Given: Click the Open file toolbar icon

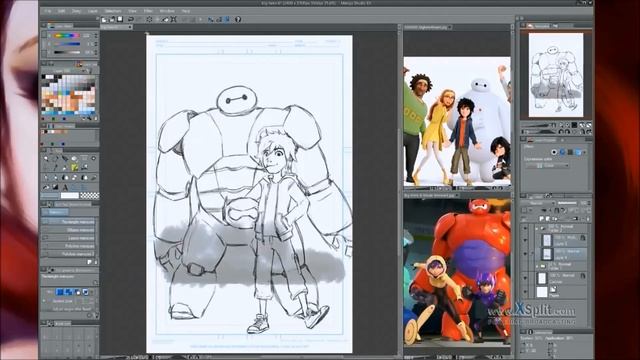Looking at the screenshot, I should [x=112, y=19].
